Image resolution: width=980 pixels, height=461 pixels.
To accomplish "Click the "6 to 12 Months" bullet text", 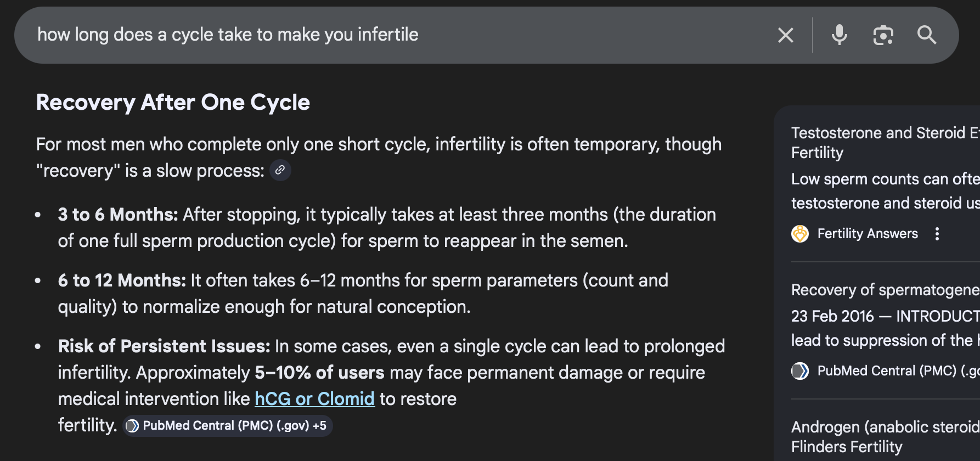I will point(122,280).
